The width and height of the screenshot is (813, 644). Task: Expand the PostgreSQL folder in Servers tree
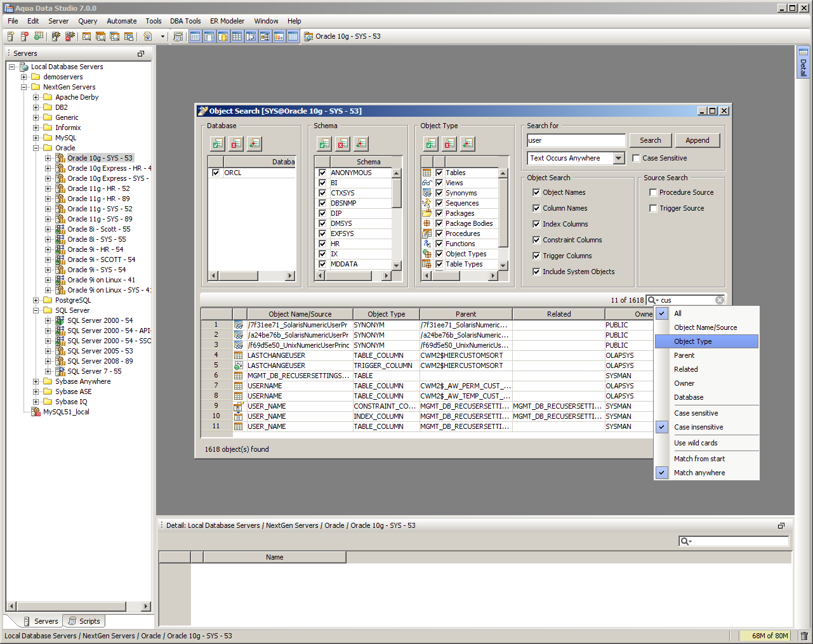(x=36, y=300)
